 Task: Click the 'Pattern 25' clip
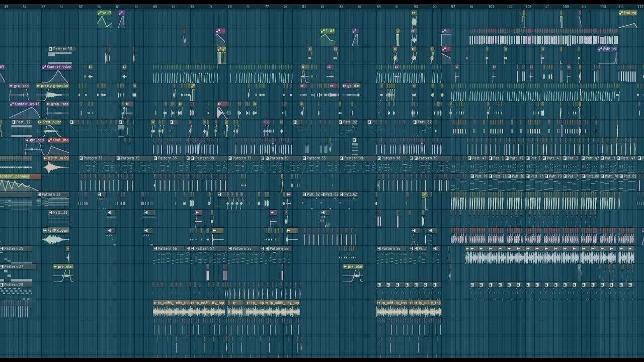[x=16, y=248]
